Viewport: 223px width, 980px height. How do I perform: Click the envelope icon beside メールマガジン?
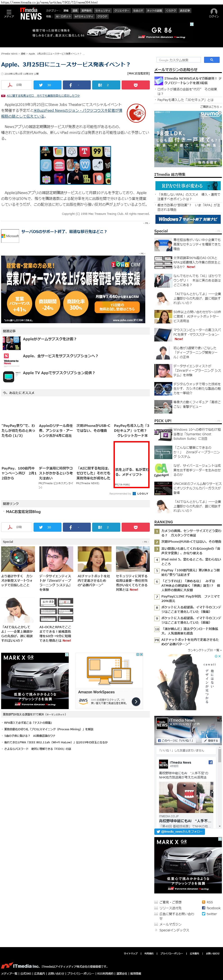(156, 924)
